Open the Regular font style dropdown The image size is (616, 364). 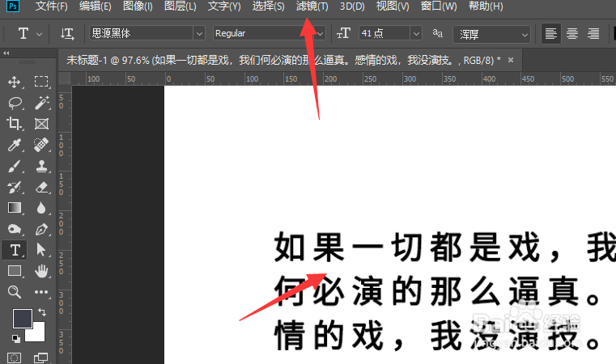321,34
